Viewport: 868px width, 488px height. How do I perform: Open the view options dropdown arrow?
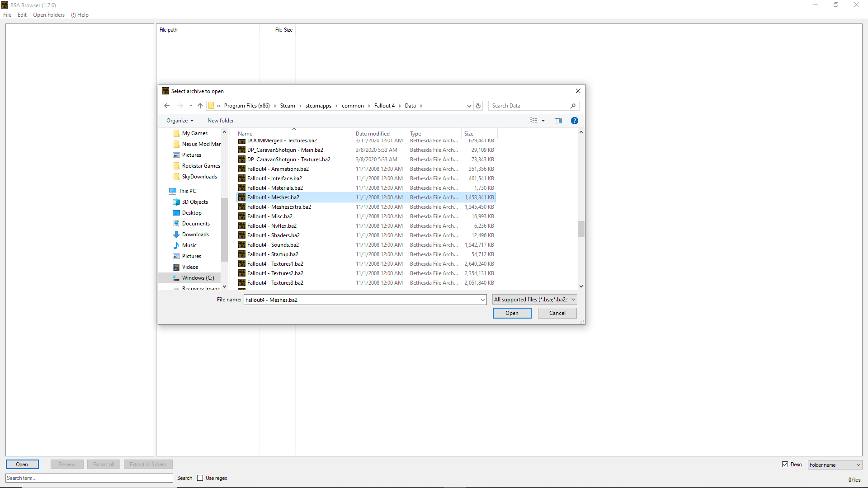tap(543, 121)
